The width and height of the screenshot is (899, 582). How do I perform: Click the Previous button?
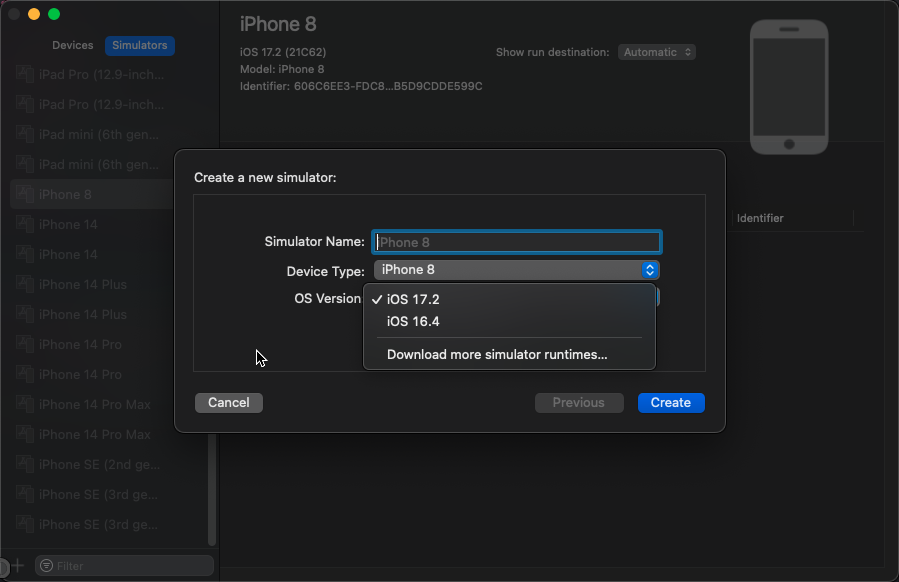579,403
